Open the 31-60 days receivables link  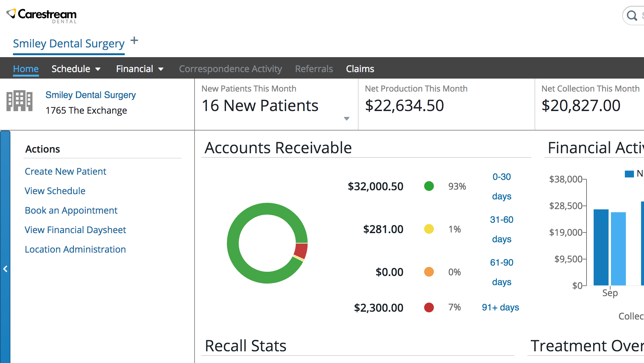502,229
